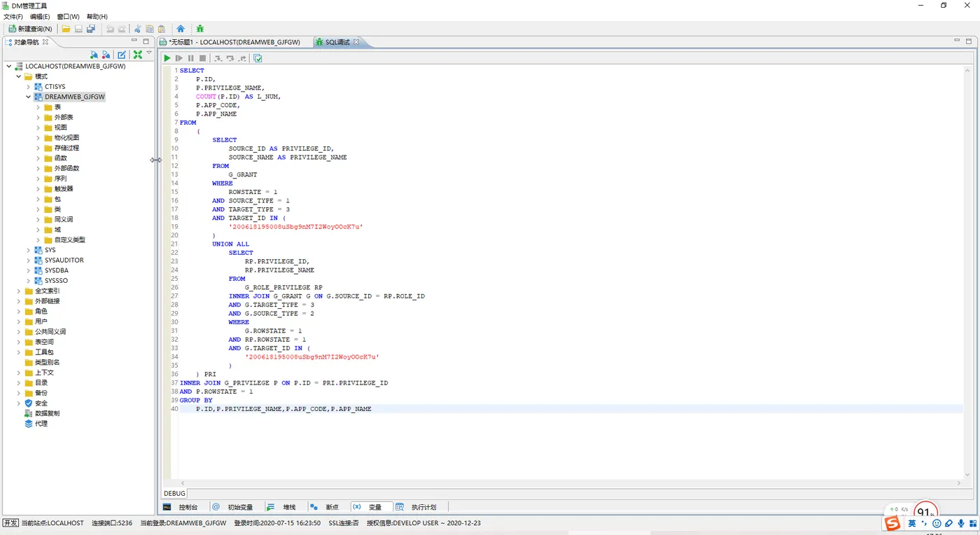The image size is (980, 535).
Task: Open the 执行计划 tab at bottom
Action: [x=423, y=507]
